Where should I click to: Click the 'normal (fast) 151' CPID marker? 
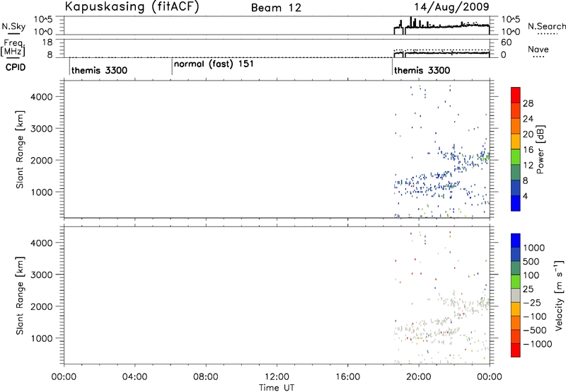(214, 64)
